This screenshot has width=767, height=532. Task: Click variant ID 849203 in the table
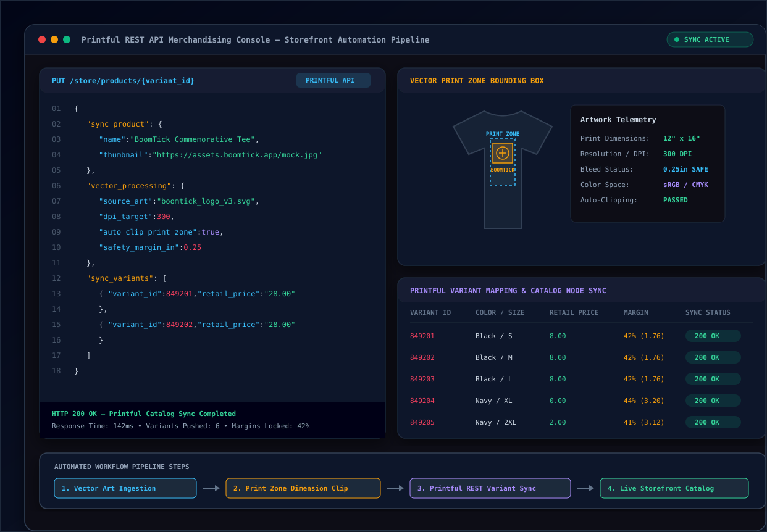(x=422, y=379)
